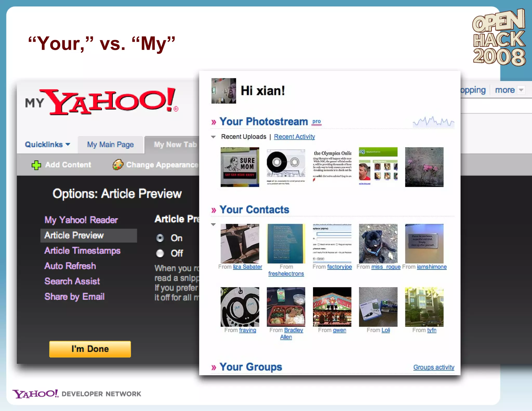532x411 pixels.
Task: Click the Open Hack 2008 badge
Action: click(499, 37)
